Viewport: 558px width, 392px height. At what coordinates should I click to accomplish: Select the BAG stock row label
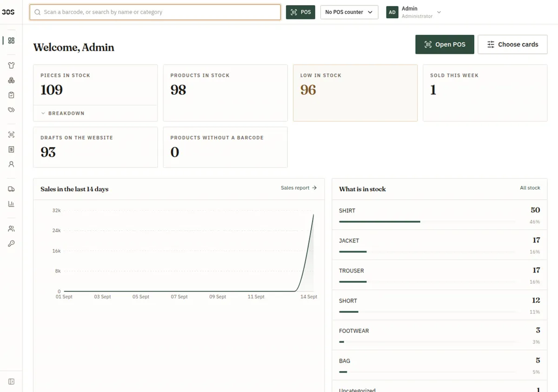(x=345, y=361)
